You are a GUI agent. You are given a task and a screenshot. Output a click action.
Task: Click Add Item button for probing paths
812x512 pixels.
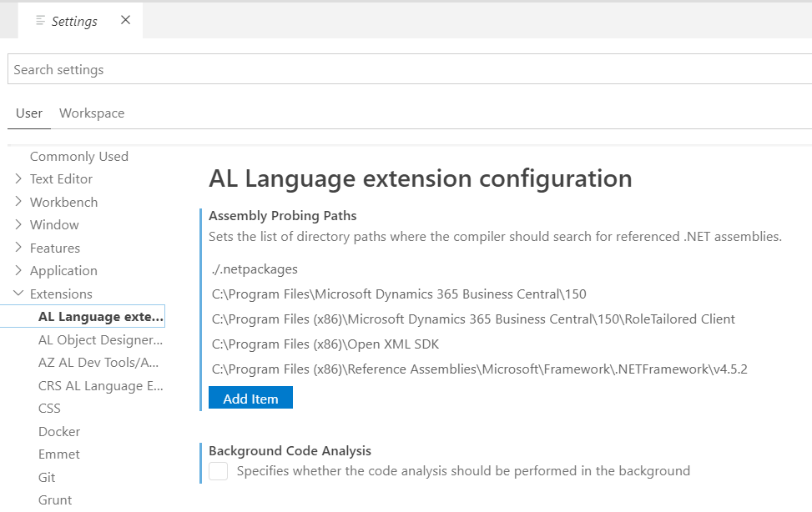click(x=250, y=398)
